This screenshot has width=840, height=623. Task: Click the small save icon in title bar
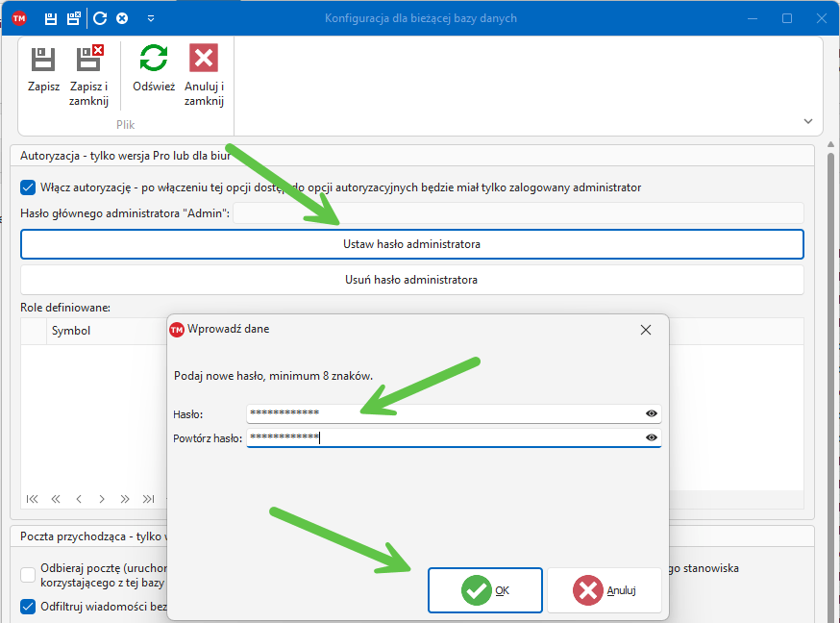pyautogui.click(x=51, y=18)
